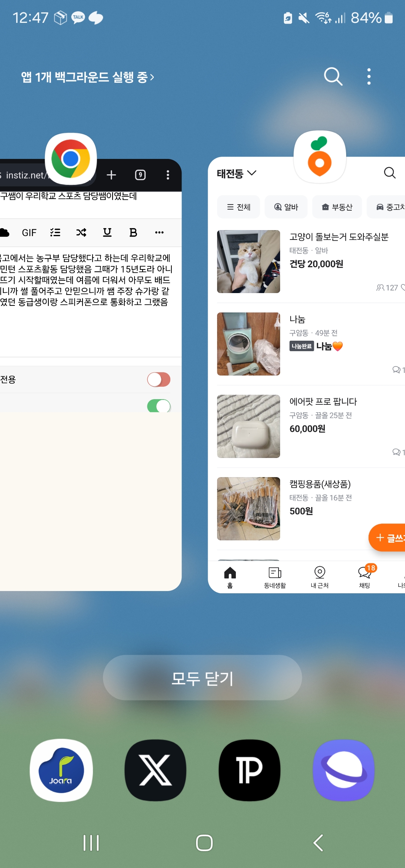Image resolution: width=405 pixels, height=868 pixels.
Task: Open the Chrome app icon above its card
Action: pos(71,159)
